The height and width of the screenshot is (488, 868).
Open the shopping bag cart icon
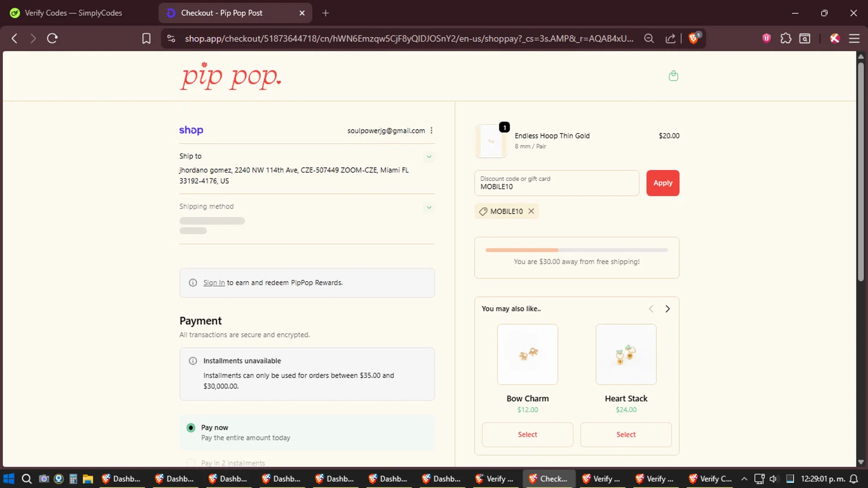[x=674, y=76]
